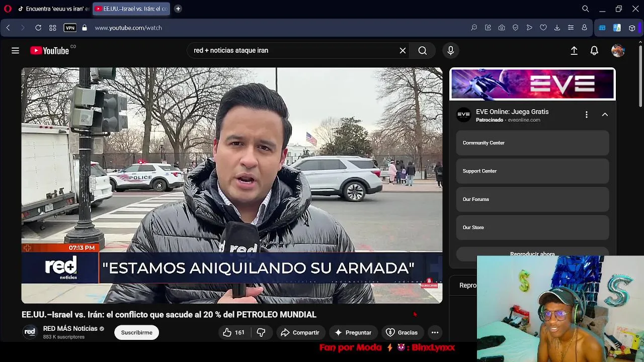Open the EVE advertiser logo
Image resolution: width=644 pixels, height=362 pixels.
click(x=463, y=115)
